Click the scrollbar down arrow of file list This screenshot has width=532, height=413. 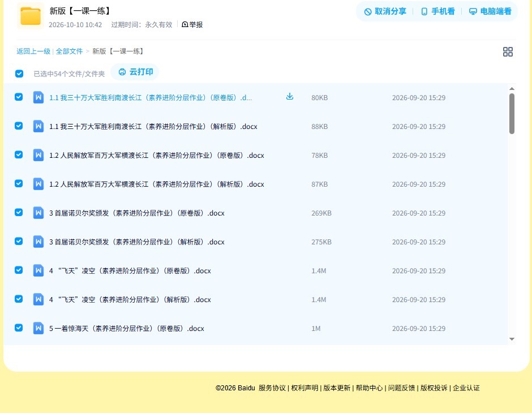tap(512, 339)
